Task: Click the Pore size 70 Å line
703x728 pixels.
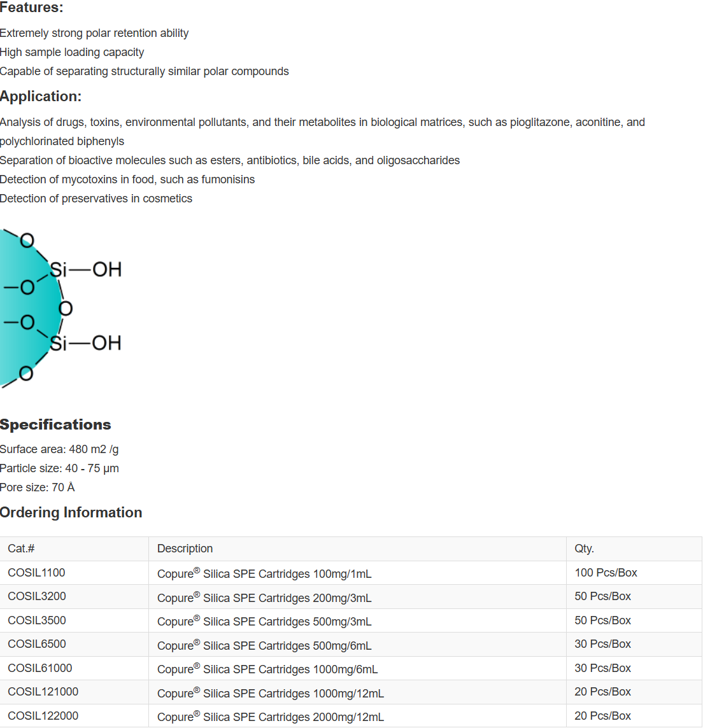Action: coord(38,487)
